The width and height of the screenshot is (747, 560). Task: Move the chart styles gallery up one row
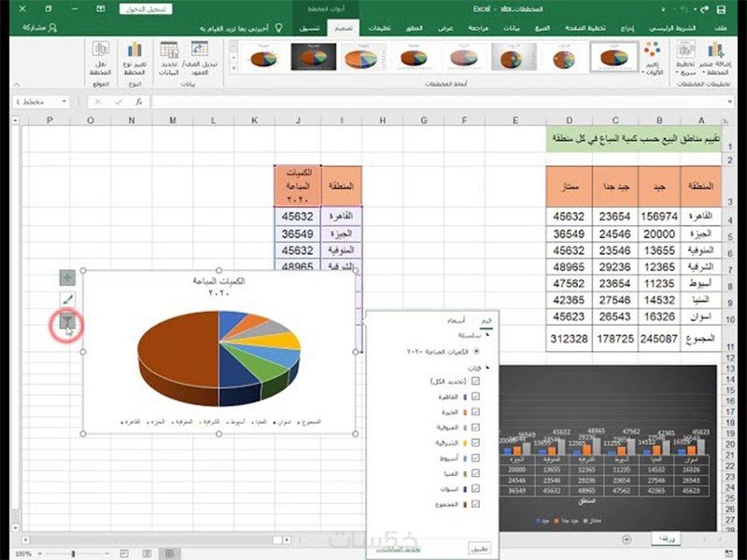[233, 47]
